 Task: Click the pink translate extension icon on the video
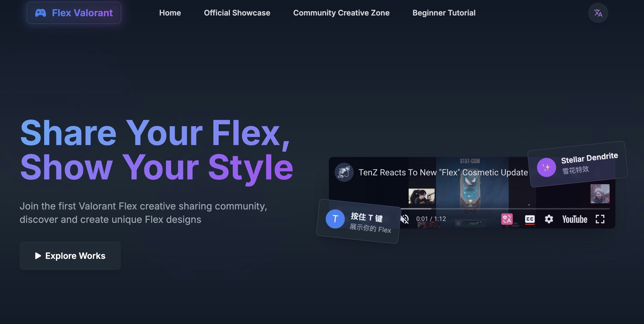pyautogui.click(x=507, y=219)
